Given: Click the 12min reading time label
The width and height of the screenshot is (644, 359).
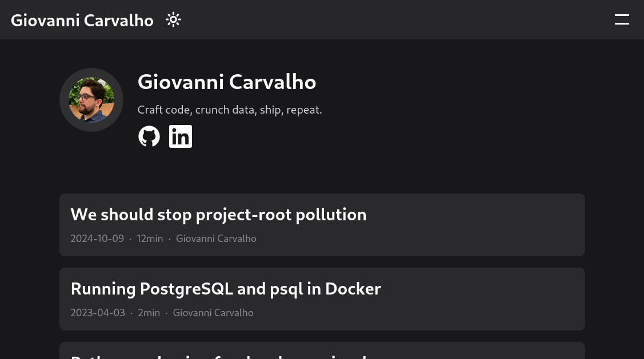Looking at the screenshot, I should [x=150, y=239].
